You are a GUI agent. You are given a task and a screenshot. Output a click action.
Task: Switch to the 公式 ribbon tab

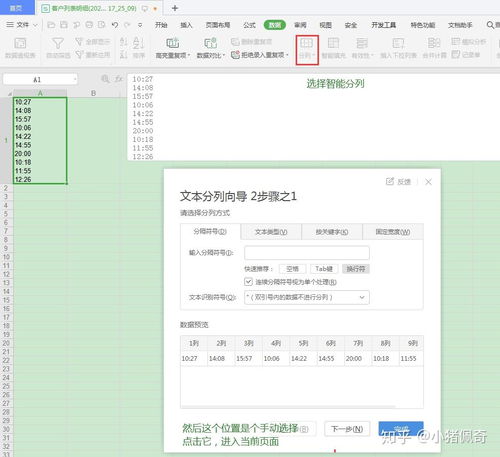(x=249, y=25)
